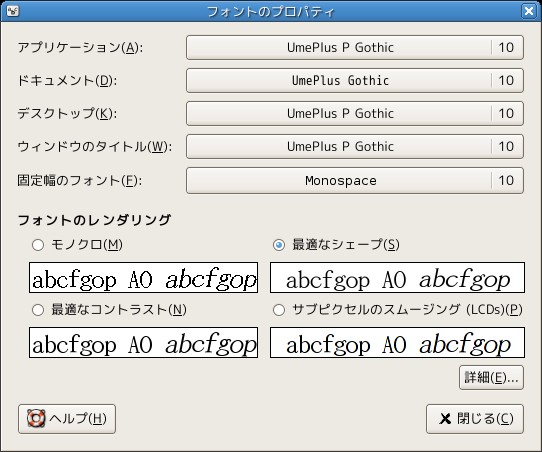The width and height of the screenshot is (542, 452).
Task: Click the ヘルプ button
Action: (67, 419)
